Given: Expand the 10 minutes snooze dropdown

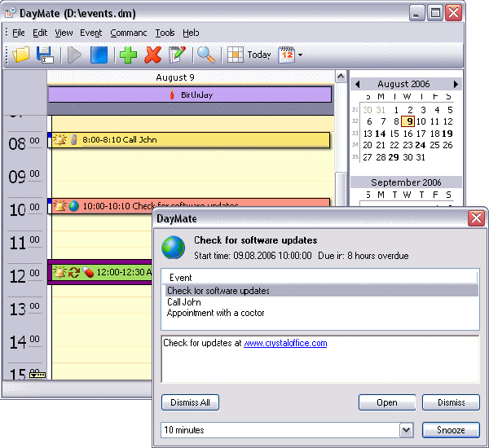Looking at the screenshot, I should click(x=406, y=430).
